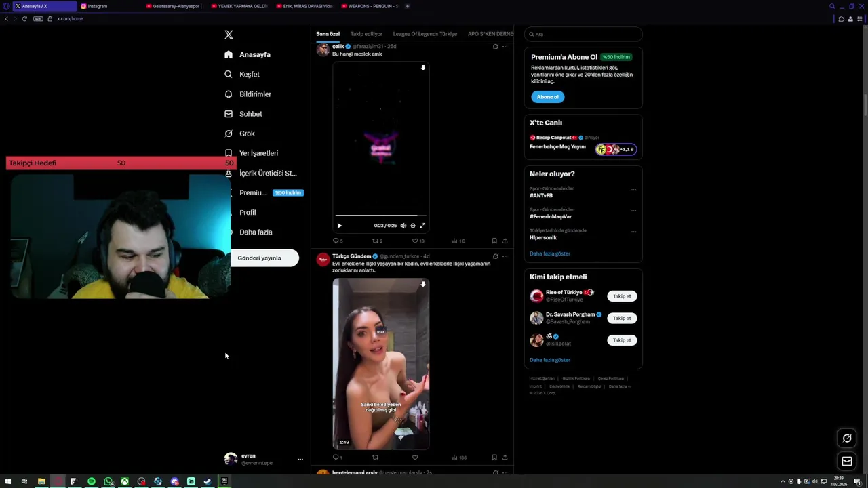Open more options for Hipersonik trend
868x488 pixels.
point(633,232)
